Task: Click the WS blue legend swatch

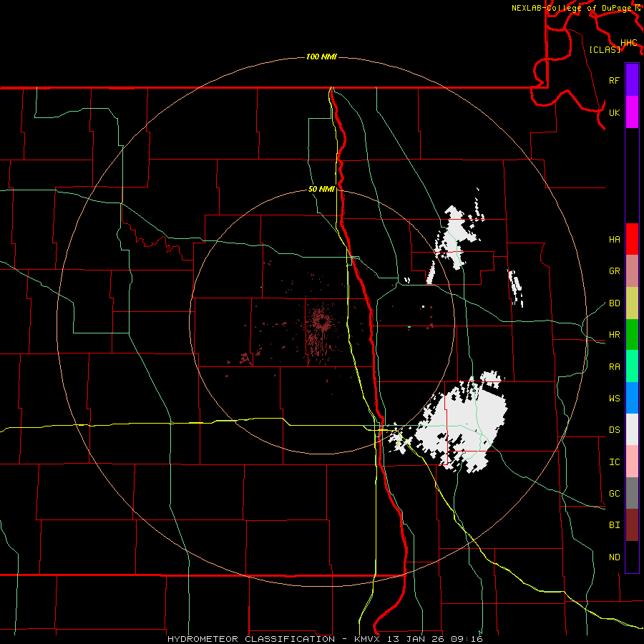Action: pos(632,398)
